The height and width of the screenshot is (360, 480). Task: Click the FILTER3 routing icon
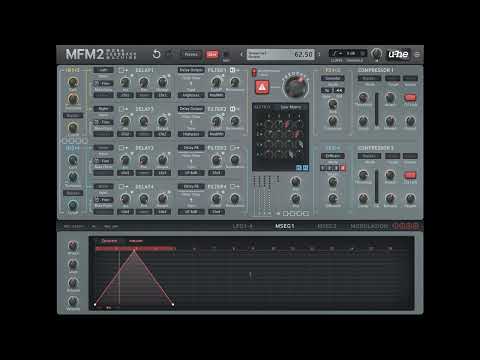(x=235, y=148)
